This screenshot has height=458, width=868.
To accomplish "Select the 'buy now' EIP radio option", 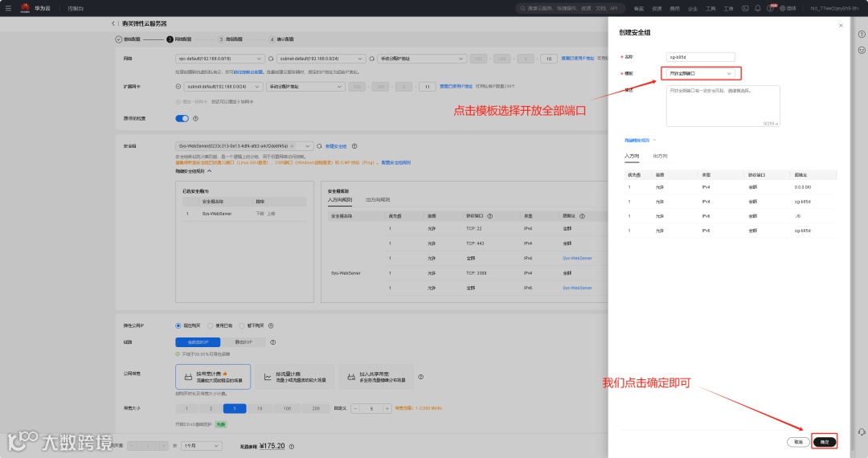I will tap(178, 325).
